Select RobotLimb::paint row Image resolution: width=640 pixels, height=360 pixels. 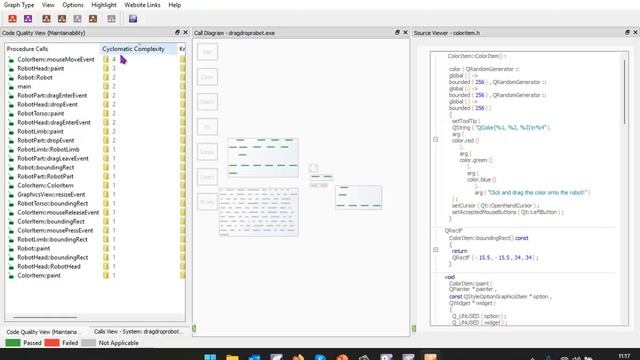[95, 131]
